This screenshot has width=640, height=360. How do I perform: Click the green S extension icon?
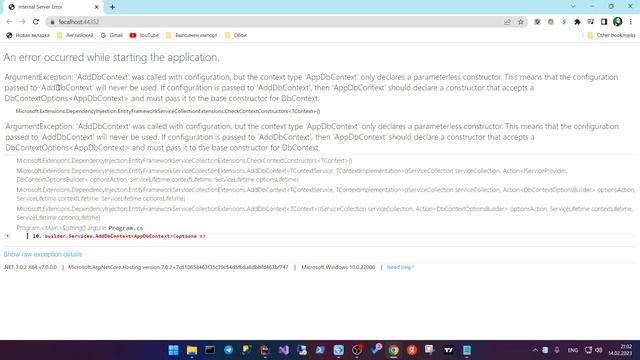point(564,22)
